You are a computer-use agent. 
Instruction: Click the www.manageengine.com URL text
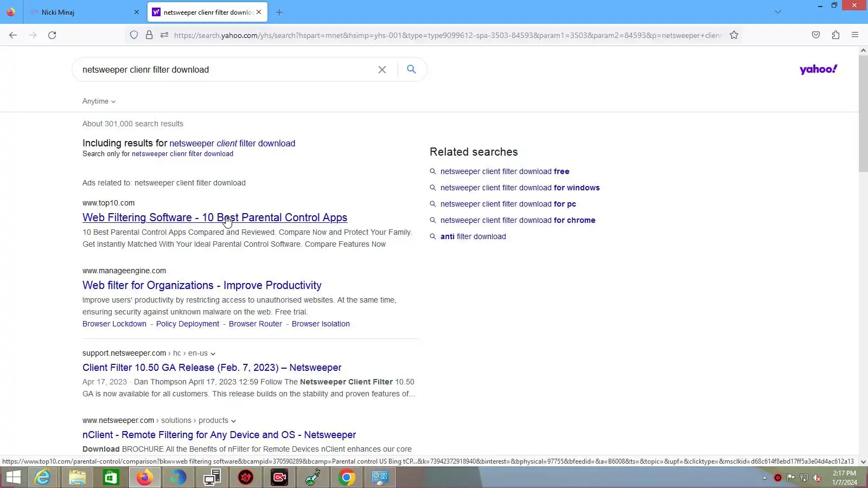124,271
